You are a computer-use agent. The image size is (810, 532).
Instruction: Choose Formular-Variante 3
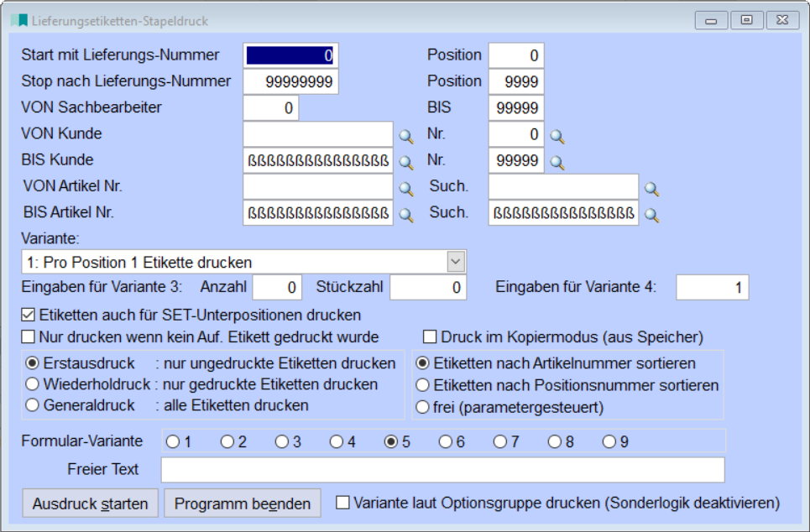pyautogui.click(x=281, y=441)
